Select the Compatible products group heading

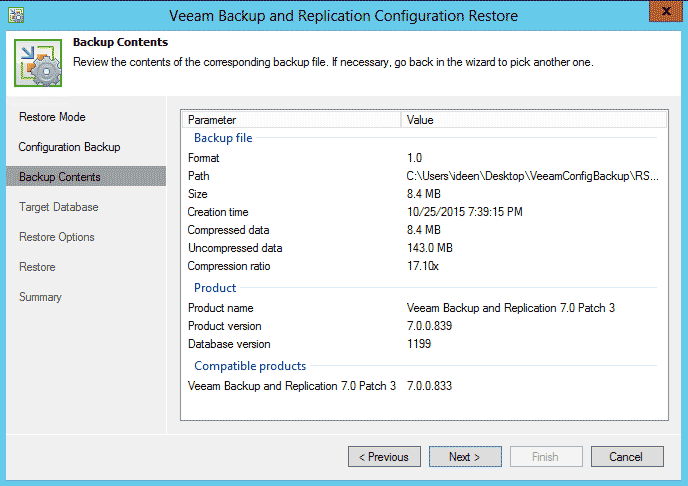pyautogui.click(x=250, y=366)
